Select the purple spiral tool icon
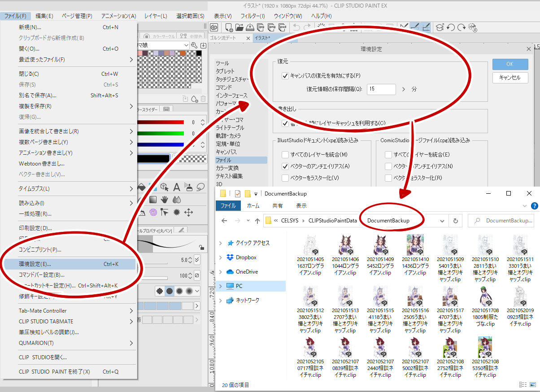 tap(153, 212)
